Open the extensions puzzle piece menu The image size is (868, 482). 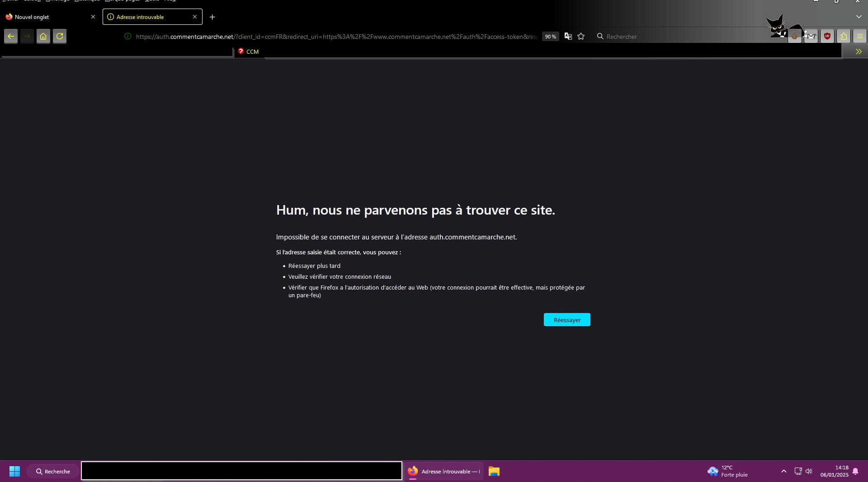844,36
